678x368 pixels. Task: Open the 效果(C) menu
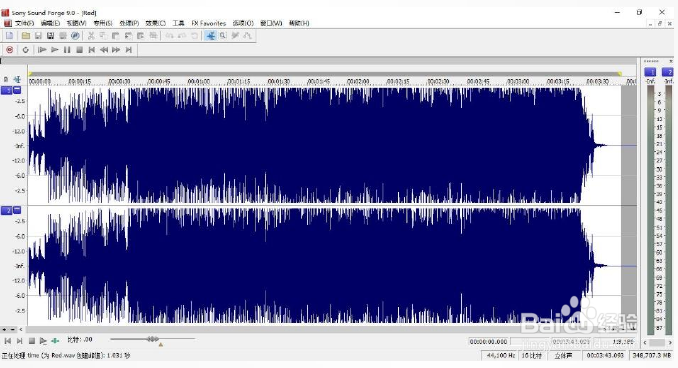click(x=155, y=23)
